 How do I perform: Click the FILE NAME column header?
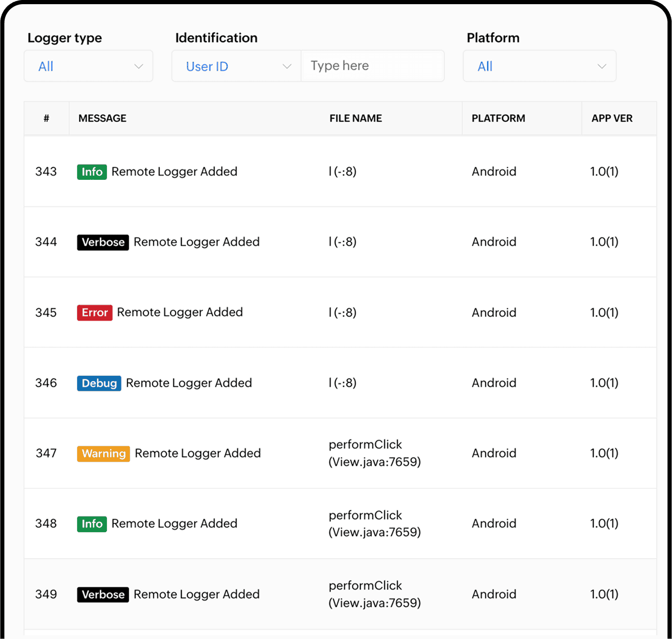point(356,118)
